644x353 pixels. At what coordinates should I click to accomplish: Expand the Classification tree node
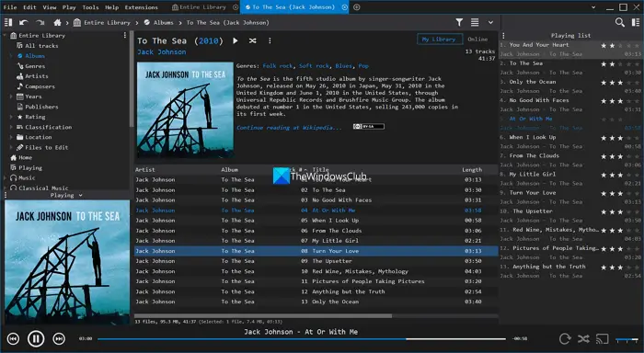coord(11,127)
